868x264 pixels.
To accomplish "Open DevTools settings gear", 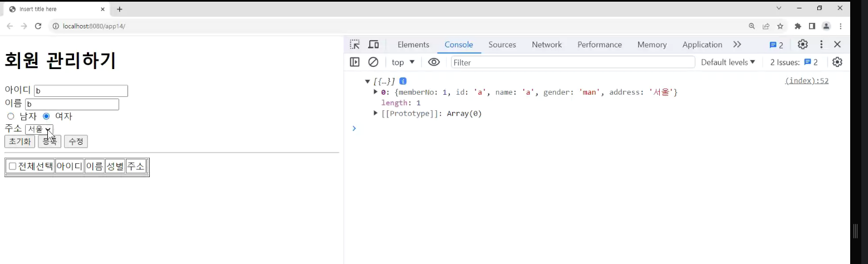I will pos(802,45).
